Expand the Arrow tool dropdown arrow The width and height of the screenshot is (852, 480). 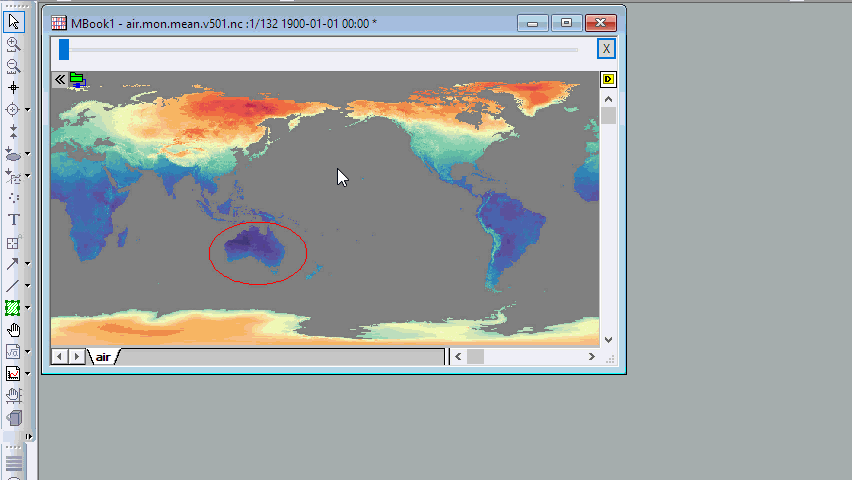coord(27,264)
